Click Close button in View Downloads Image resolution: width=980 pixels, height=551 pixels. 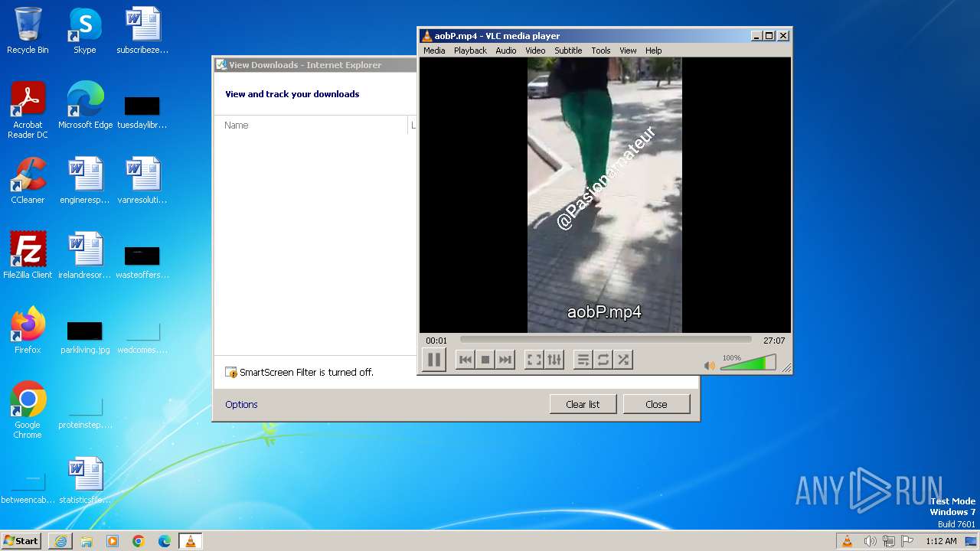656,404
